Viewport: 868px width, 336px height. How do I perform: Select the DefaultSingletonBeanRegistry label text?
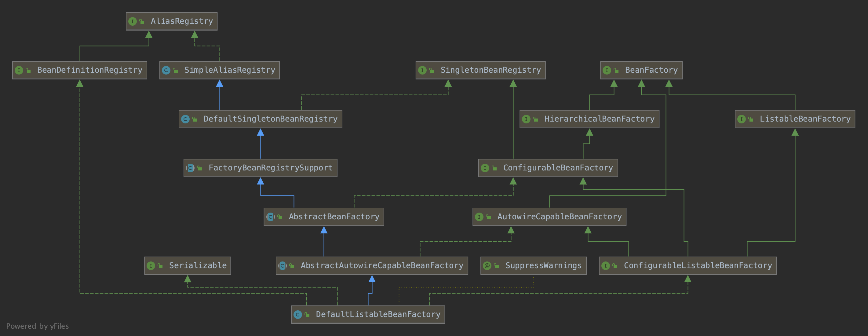(270, 119)
